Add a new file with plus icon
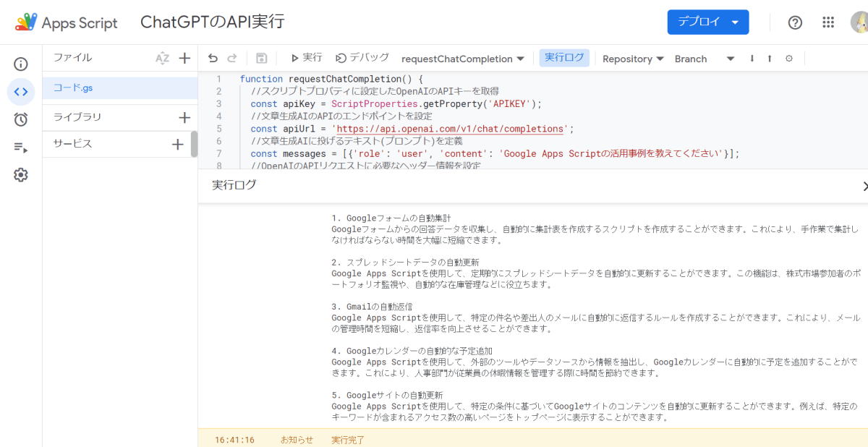 click(x=184, y=58)
